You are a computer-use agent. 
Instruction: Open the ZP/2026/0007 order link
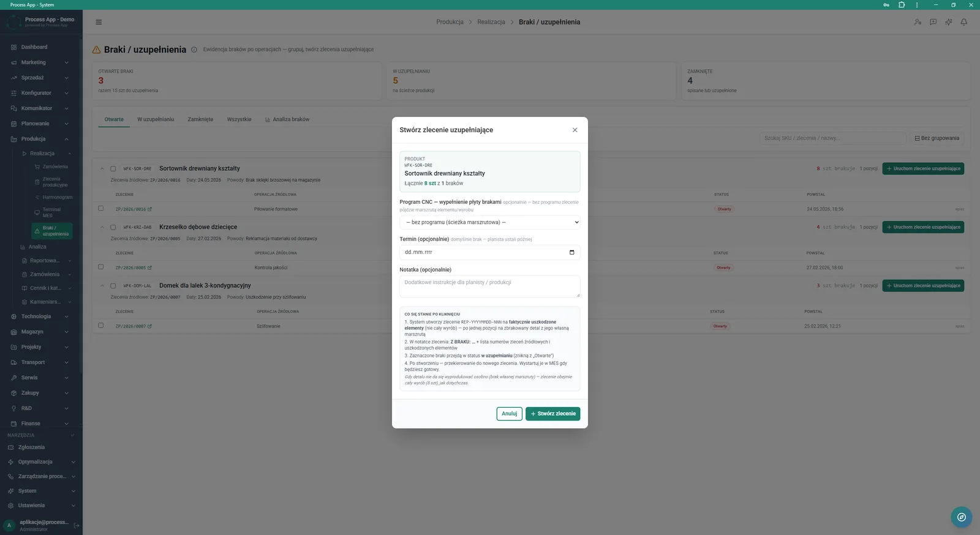point(134,326)
